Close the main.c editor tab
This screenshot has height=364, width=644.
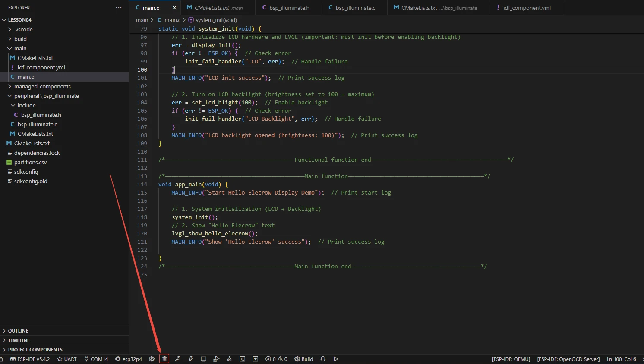pos(174,8)
